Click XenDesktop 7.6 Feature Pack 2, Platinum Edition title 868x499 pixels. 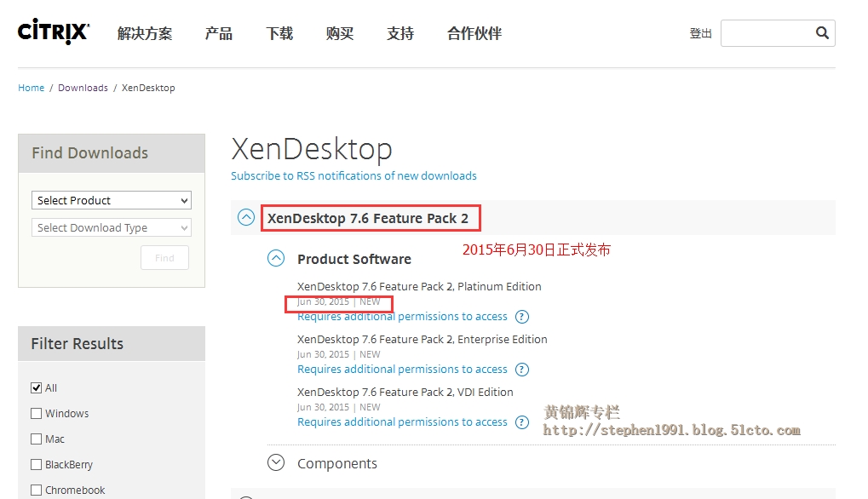point(419,287)
